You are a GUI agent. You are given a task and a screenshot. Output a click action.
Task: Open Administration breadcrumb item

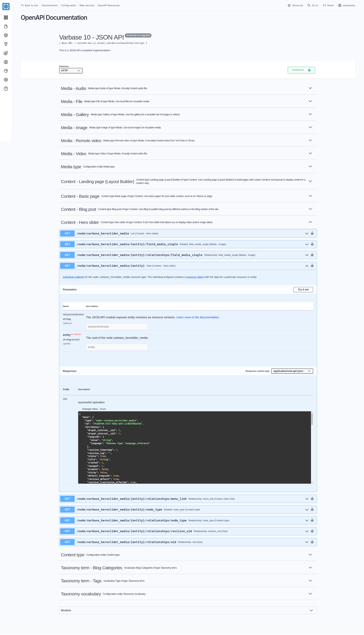point(50,6)
